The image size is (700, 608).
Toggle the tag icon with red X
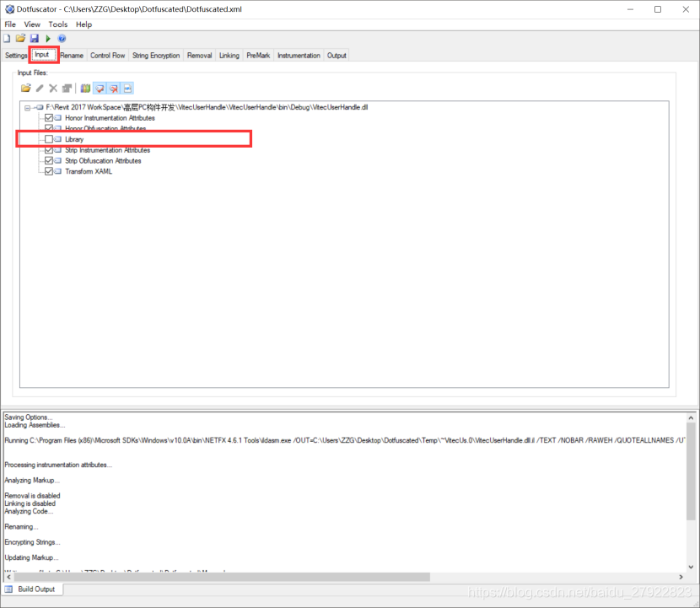tap(114, 89)
